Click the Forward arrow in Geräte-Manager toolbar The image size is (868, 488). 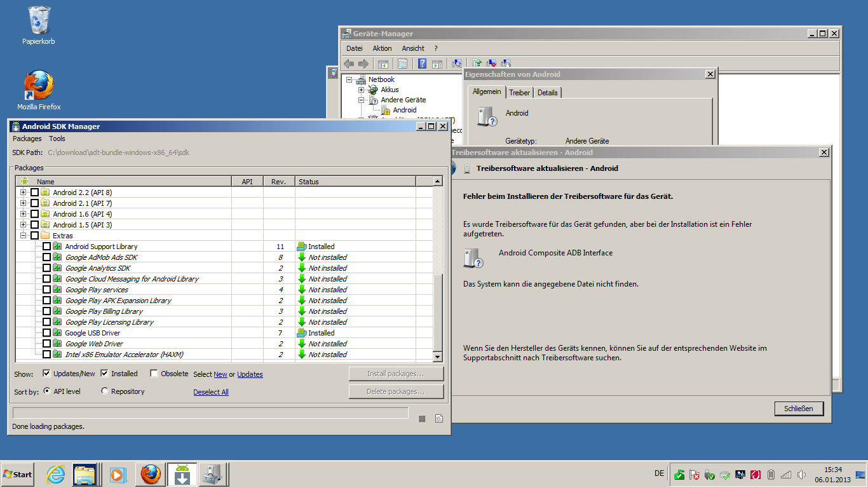363,64
